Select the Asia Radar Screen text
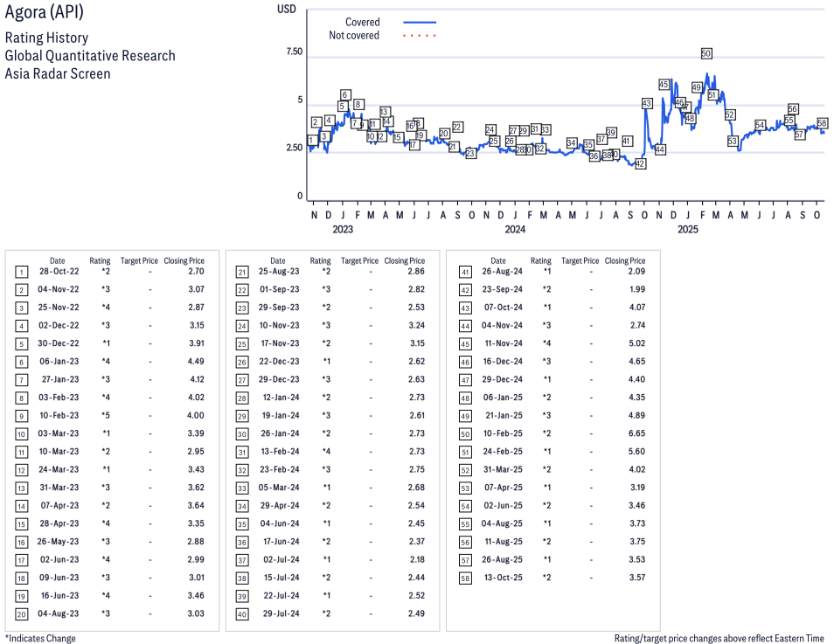 58,73
